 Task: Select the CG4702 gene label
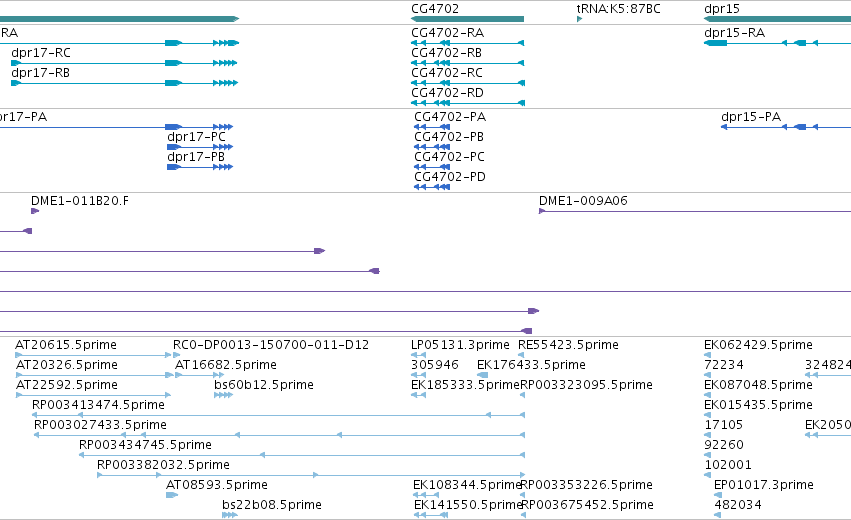pyautogui.click(x=435, y=9)
